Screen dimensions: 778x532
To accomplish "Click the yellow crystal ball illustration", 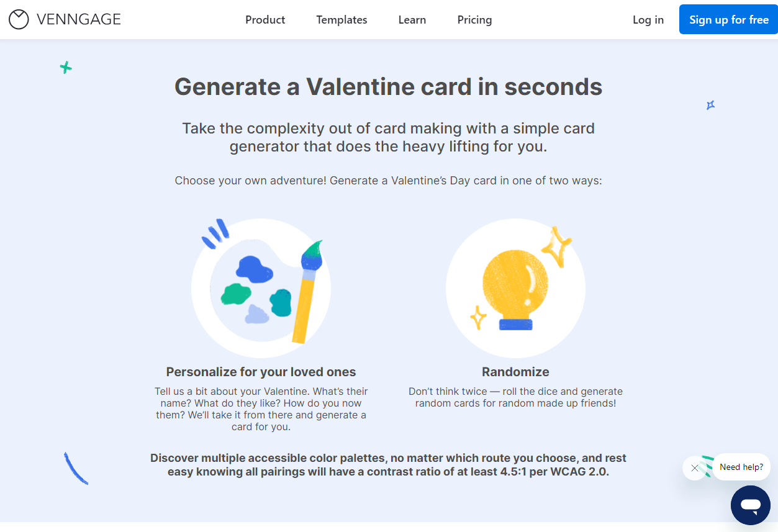I will 515,288.
